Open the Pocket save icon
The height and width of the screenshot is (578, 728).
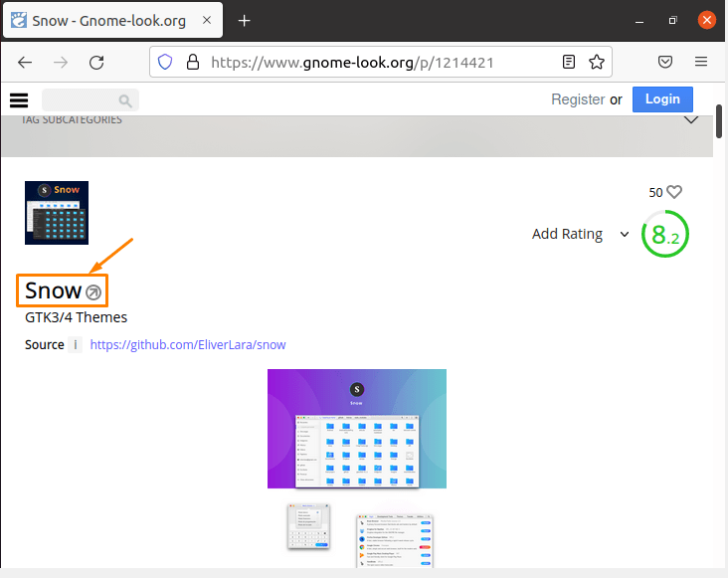[665, 62]
